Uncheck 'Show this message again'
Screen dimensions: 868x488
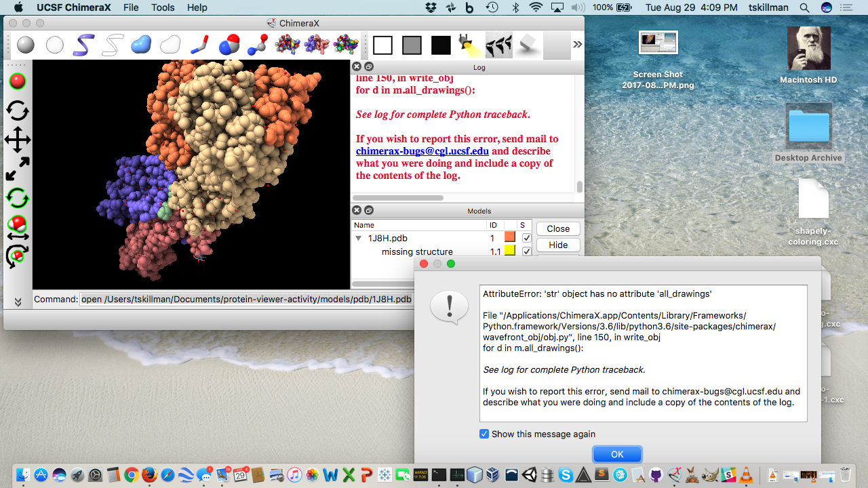point(484,434)
